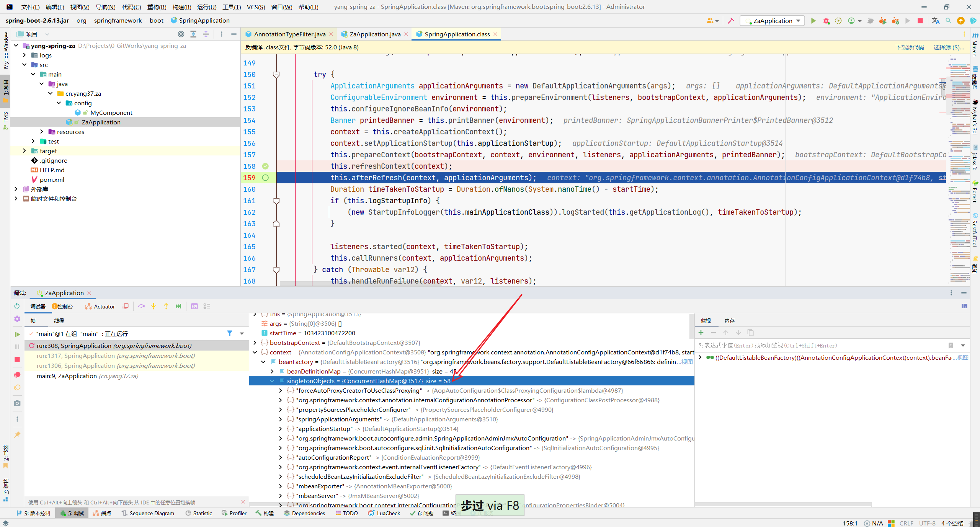980x527 pixels.
Task: Click Locate/Select Opened File target icon
Action: point(181,34)
